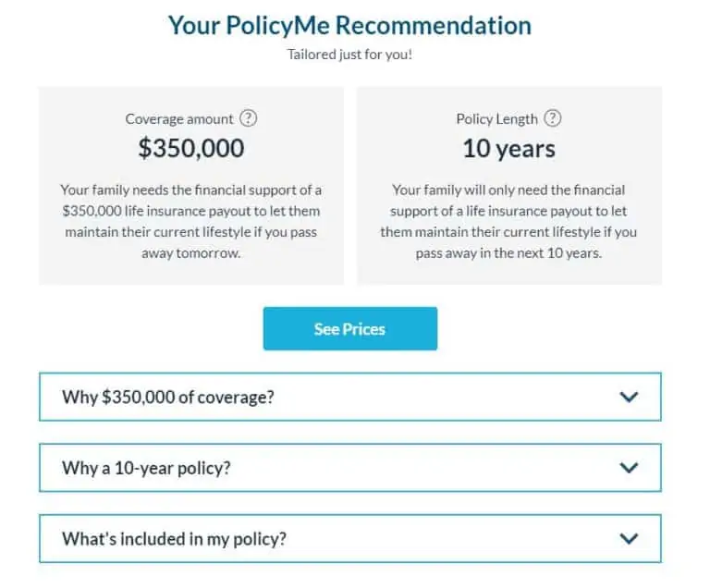Click the Tailored just for you! subtitle
Image resolution: width=710 pixels, height=588 pixels.
coord(350,55)
